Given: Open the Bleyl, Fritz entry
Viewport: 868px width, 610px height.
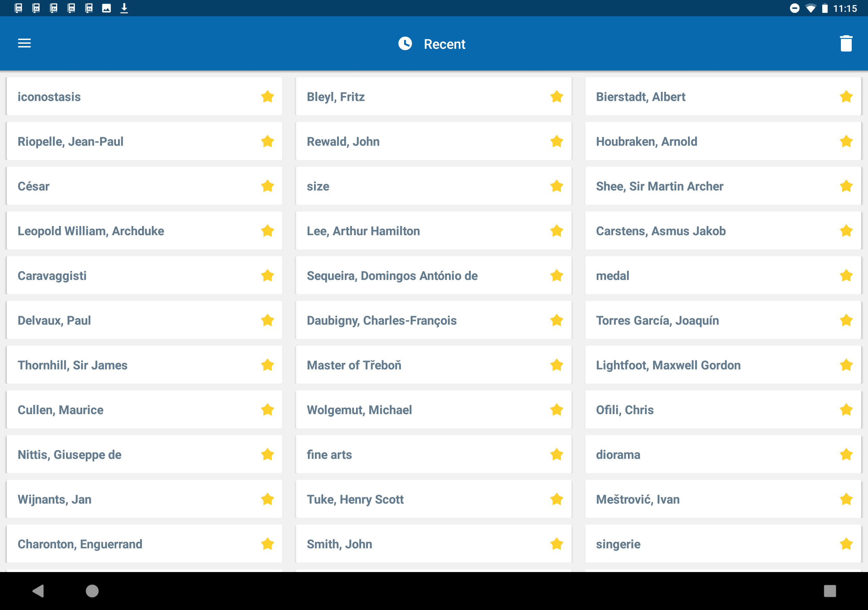Looking at the screenshot, I should coord(434,97).
